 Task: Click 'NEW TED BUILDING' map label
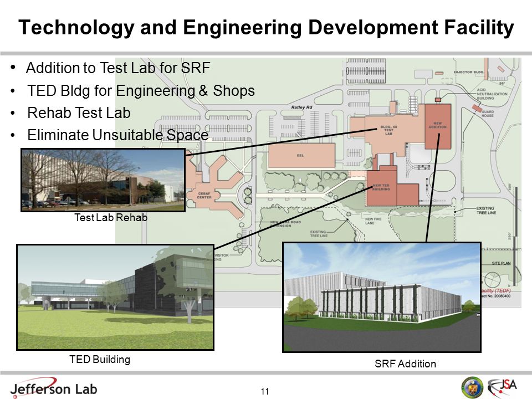[x=381, y=187]
